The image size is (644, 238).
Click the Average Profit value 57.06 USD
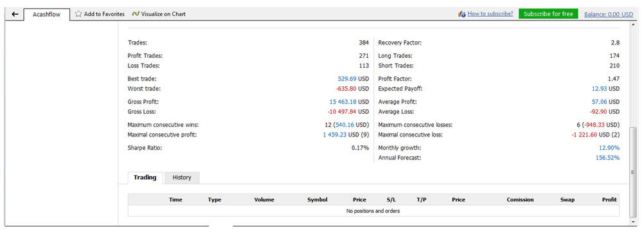(606, 102)
